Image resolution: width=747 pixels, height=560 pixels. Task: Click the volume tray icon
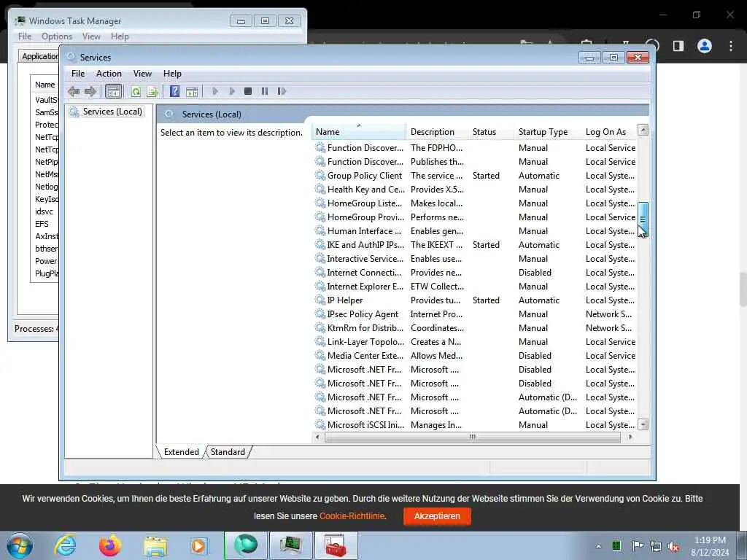point(673,546)
